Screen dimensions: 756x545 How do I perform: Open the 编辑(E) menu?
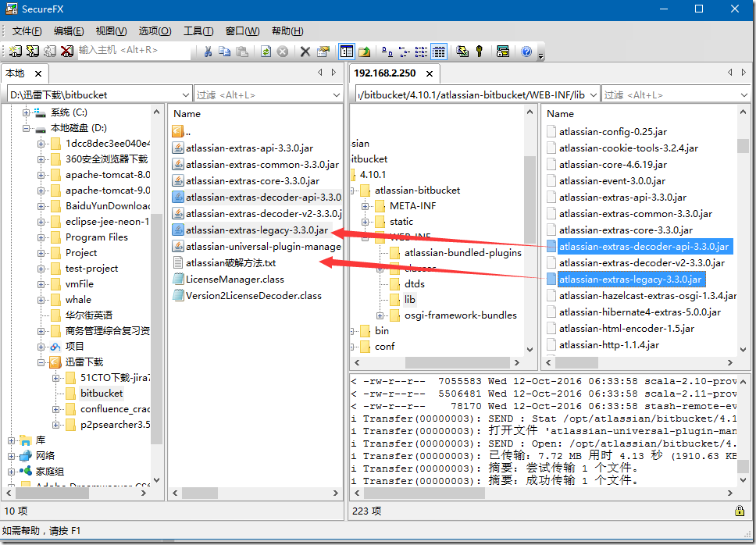pyautogui.click(x=69, y=31)
